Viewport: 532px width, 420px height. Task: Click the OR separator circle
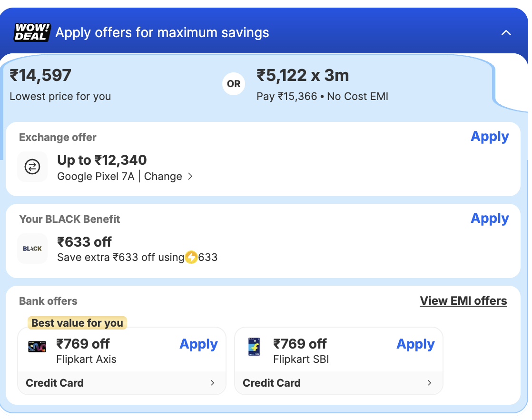pos(234,84)
